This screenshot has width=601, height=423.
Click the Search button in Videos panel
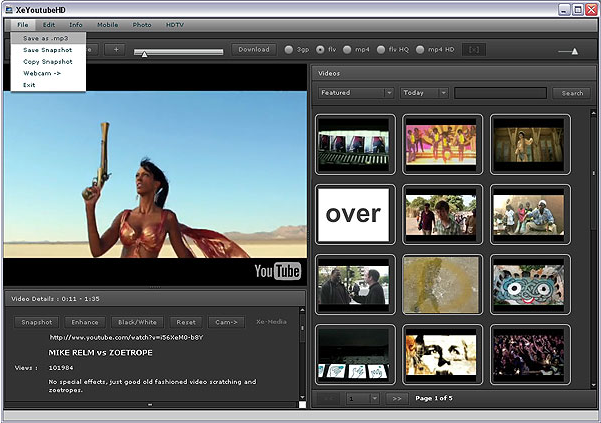click(572, 93)
